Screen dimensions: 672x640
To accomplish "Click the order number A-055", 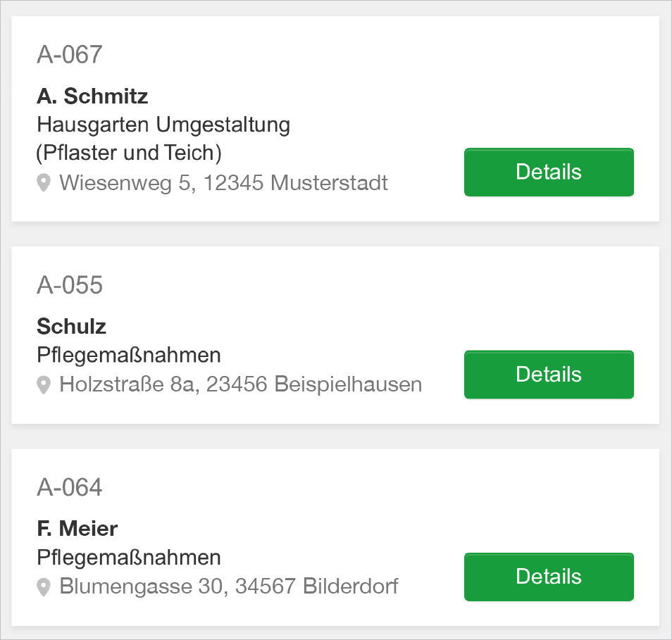I will coord(70,285).
